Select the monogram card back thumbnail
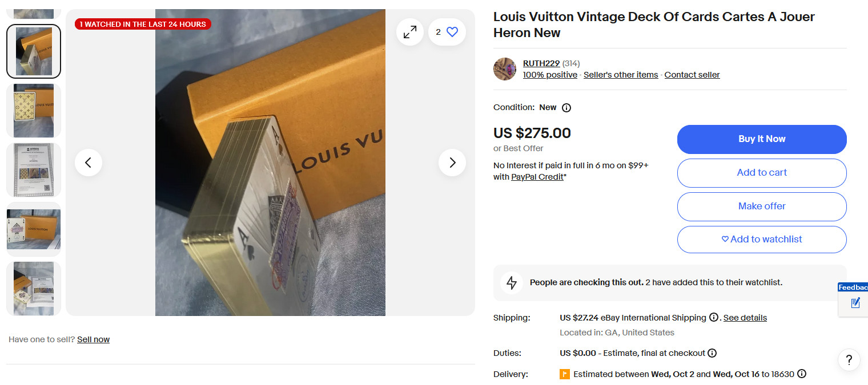The width and height of the screenshot is (868, 385). click(x=34, y=111)
